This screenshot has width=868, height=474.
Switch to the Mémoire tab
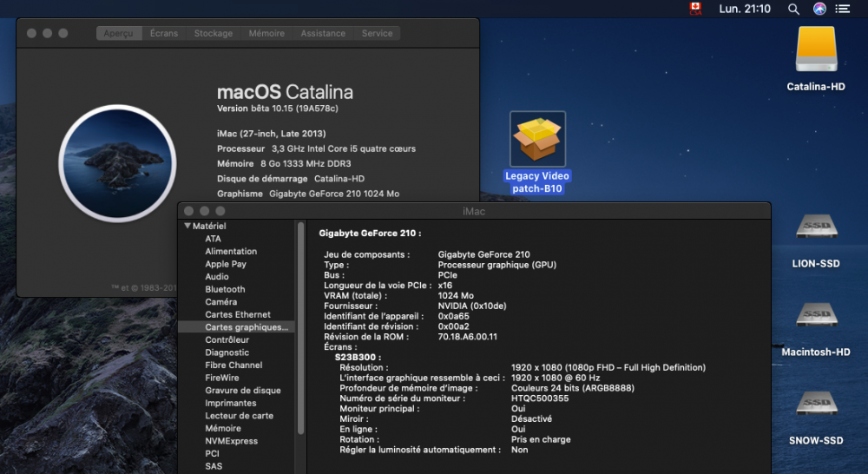click(x=266, y=33)
